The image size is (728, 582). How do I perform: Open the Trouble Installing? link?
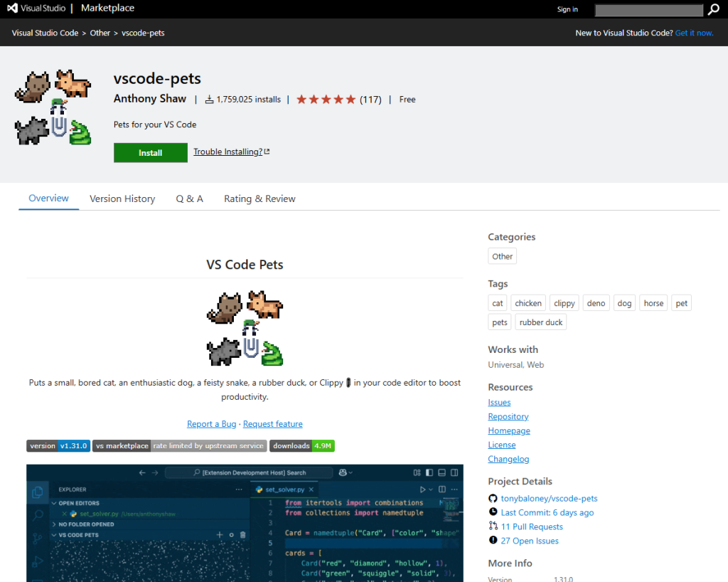[x=227, y=152]
